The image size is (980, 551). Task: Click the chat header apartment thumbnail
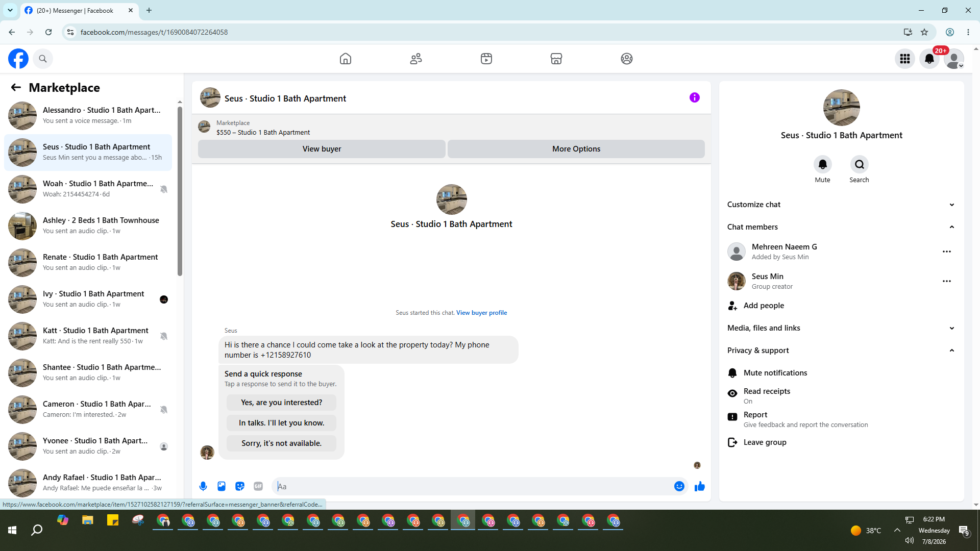coord(210,97)
